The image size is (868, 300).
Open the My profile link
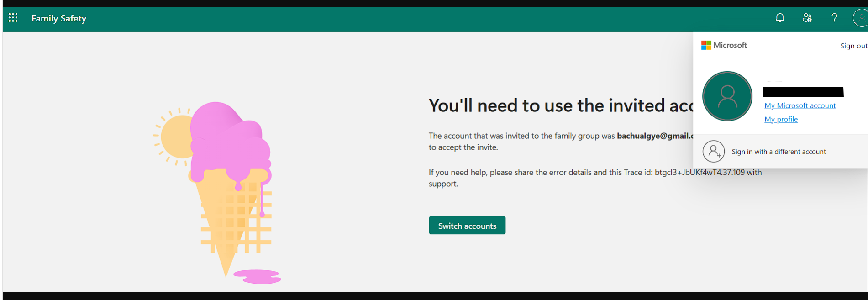pyautogui.click(x=781, y=119)
